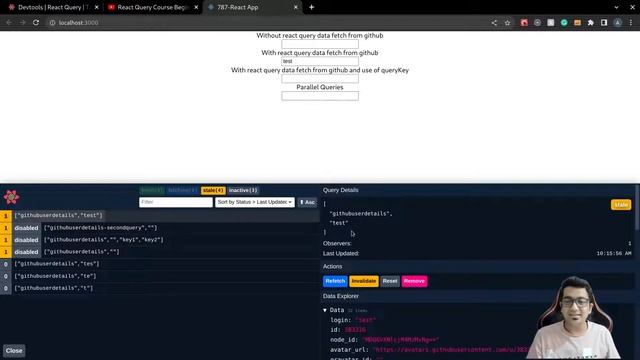Collapse the Data explorer node

325,310
